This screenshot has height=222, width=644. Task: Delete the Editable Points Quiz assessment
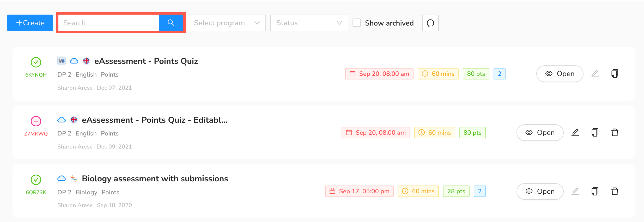click(x=615, y=133)
